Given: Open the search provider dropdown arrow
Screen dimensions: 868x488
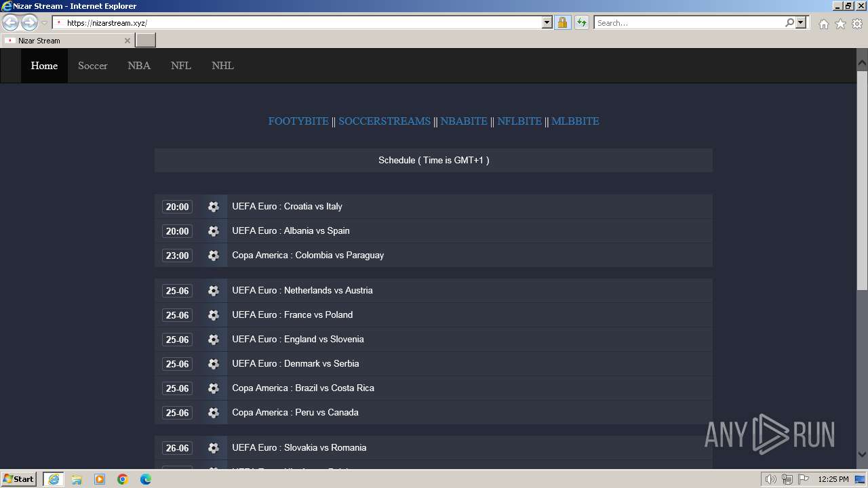Looking at the screenshot, I should [801, 22].
